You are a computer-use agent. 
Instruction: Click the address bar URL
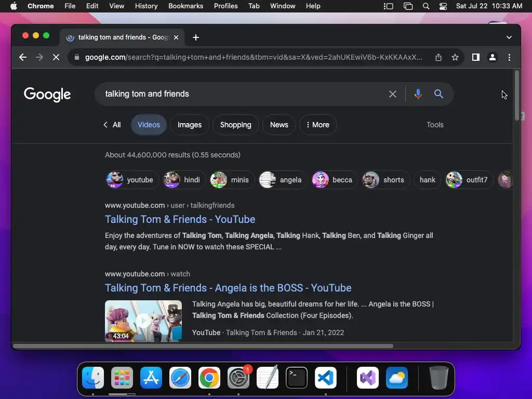tap(254, 57)
